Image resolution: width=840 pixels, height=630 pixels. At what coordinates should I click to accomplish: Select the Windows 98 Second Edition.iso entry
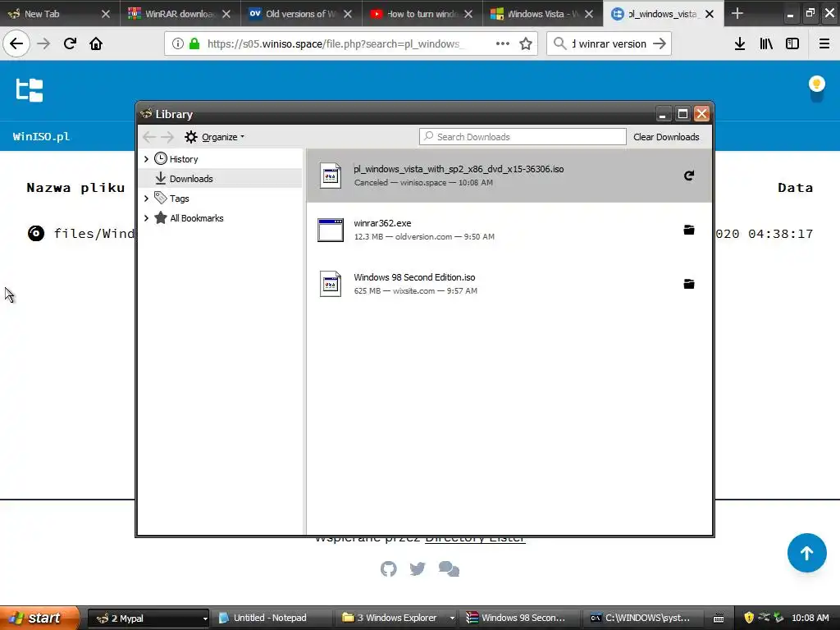click(509, 284)
